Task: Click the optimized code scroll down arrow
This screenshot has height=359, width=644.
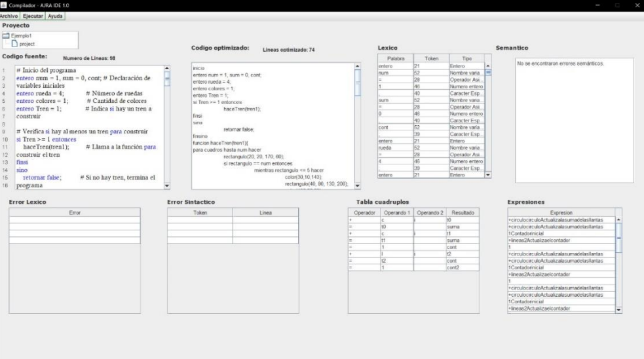Action: 357,185
